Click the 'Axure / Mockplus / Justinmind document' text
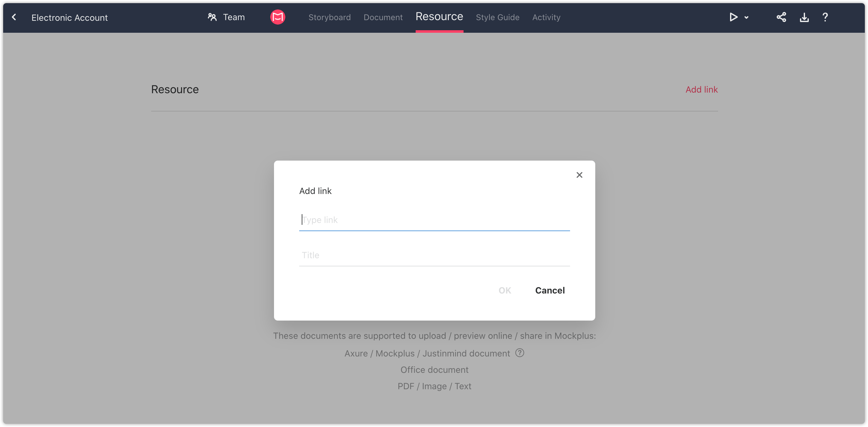Image resolution: width=868 pixels, height=427 pixels. [x=427, y=353]
